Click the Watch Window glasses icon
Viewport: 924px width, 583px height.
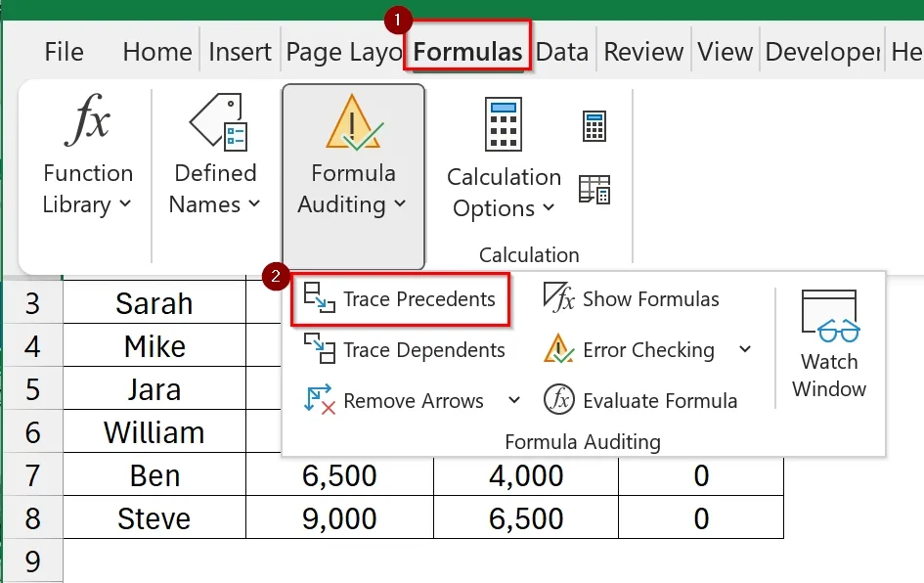[x=829, y=316]
